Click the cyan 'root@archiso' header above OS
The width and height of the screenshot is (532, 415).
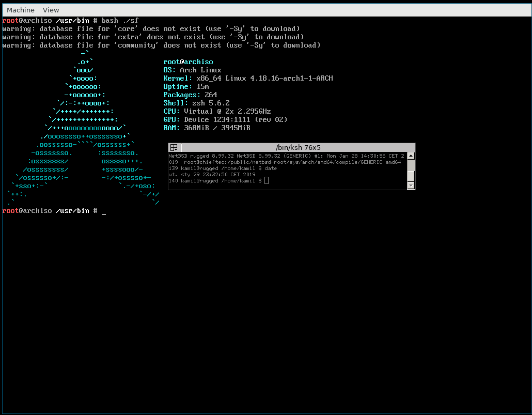coord(189,62)
